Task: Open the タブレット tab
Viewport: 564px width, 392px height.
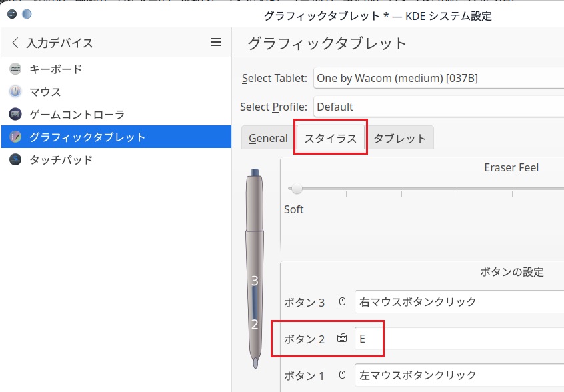Action: [399, 138]
